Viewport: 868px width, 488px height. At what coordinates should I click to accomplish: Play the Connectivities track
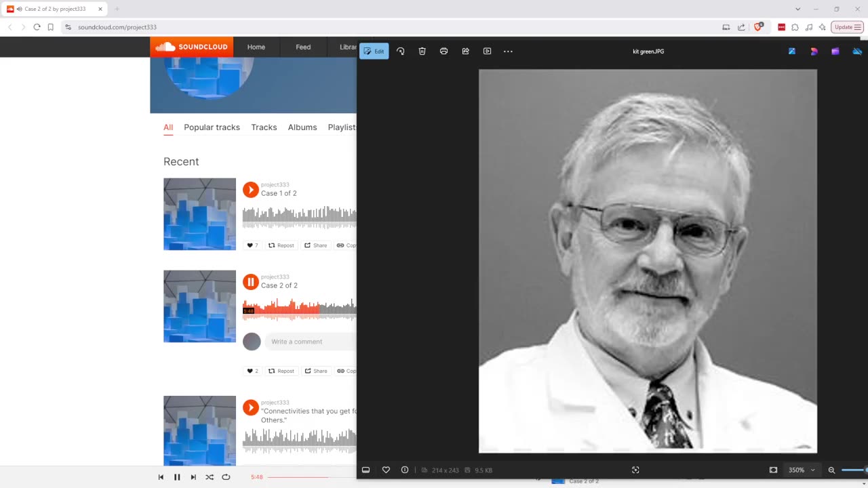pyautogui.click(x=251, y=407)
